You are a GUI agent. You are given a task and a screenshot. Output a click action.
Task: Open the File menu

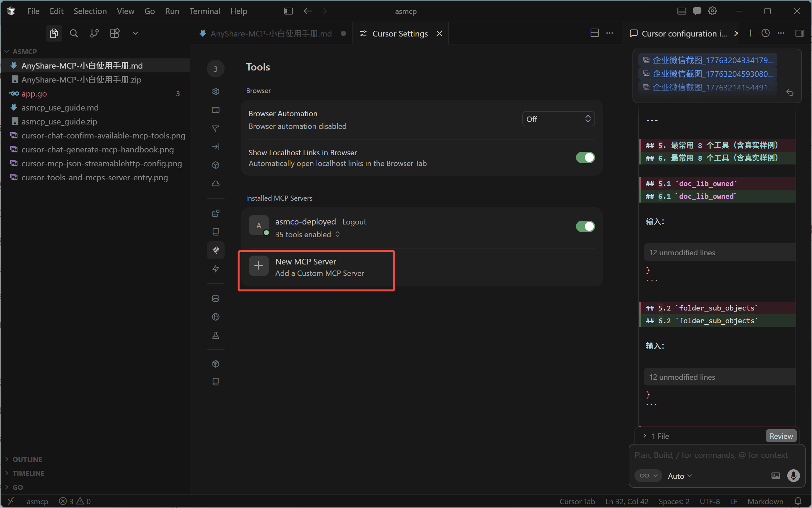[33, 11]
